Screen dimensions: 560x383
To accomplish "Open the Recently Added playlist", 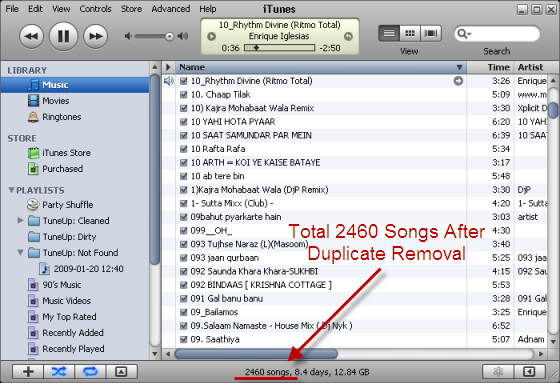I will [75, 333].
